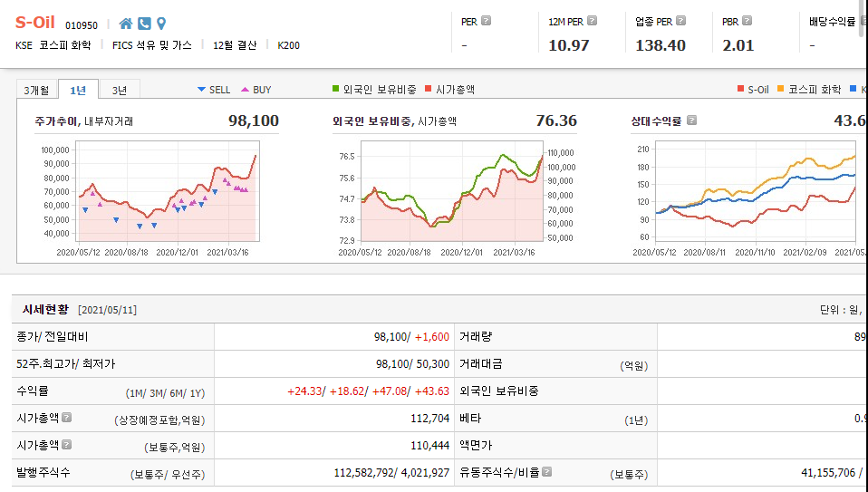Open help icon next to 시가총액 보통주
868x492 pixels.
click(x=67, y=444)
